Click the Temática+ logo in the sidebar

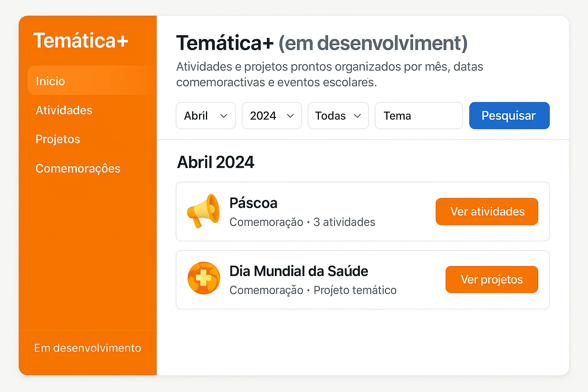tap(81, 41)
